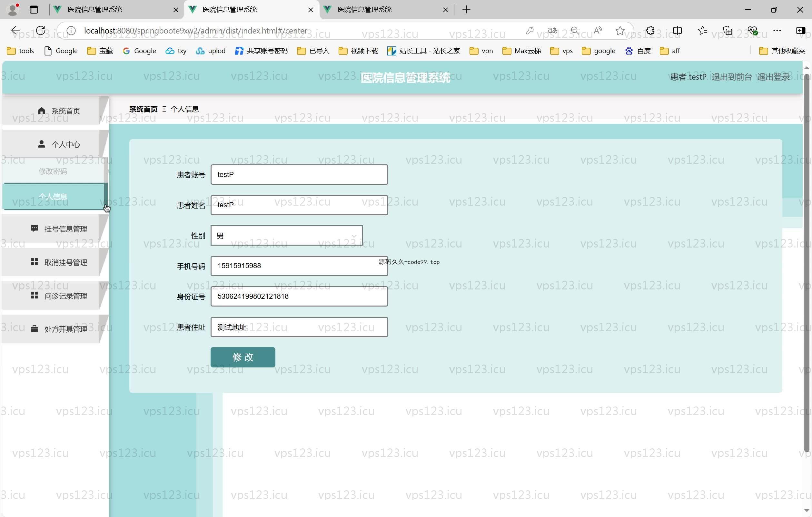Open the favorites list icon
The height and width of the screenshot is (517, 812).
click(x=702, y=31)
